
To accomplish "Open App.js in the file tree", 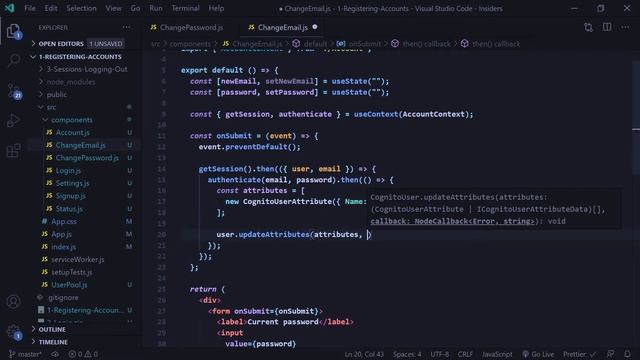I will coord(61,234).
